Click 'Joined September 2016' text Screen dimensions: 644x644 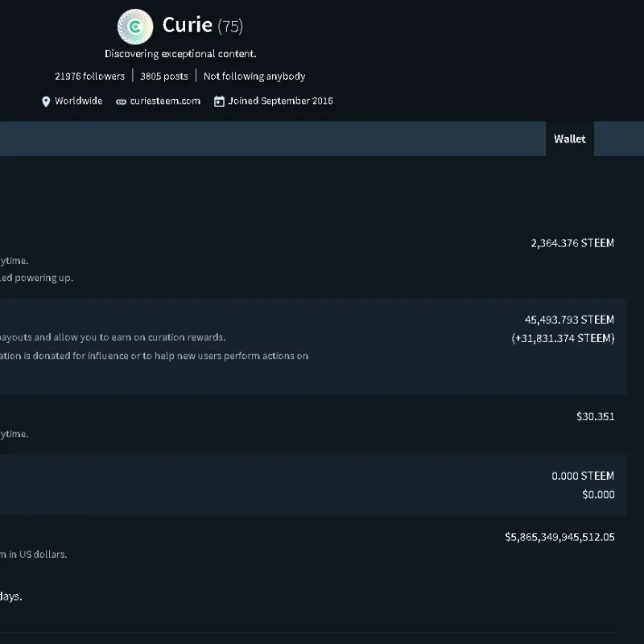click(280, 101)
